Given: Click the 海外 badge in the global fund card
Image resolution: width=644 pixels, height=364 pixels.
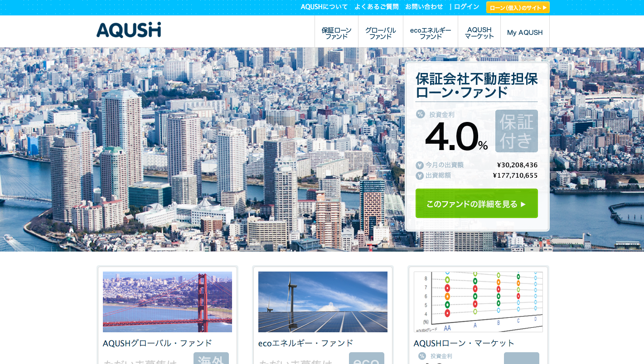Looking at the screenshot, I should (x=211, y=359).
